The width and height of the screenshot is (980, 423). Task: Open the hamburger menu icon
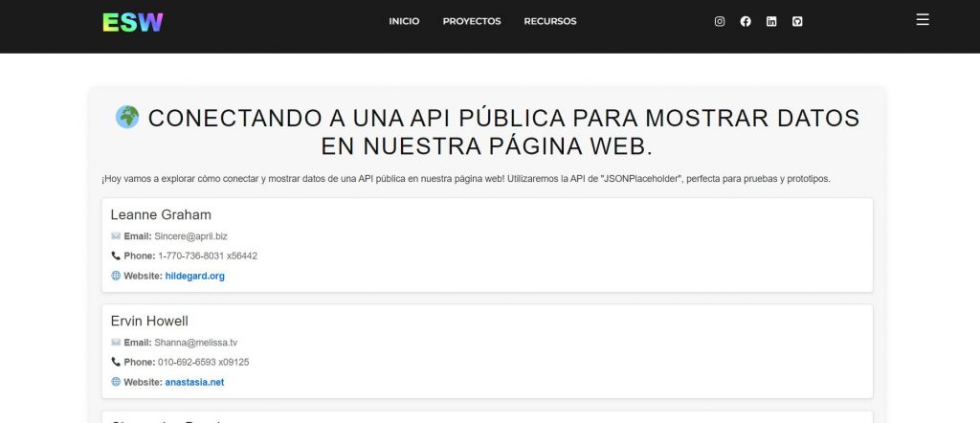click(x=923, y=19)
